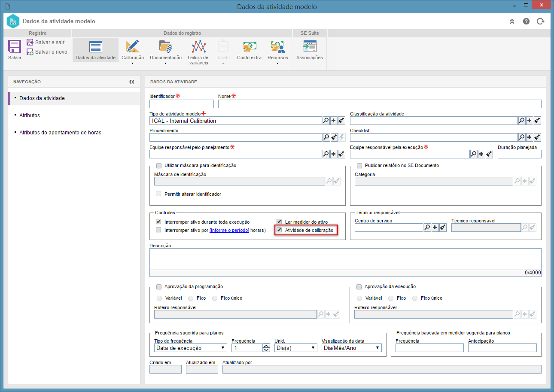554x392 pixels.
Task: Enable Utilizar máscara para identificação
Action: click(x=159, y=166)
